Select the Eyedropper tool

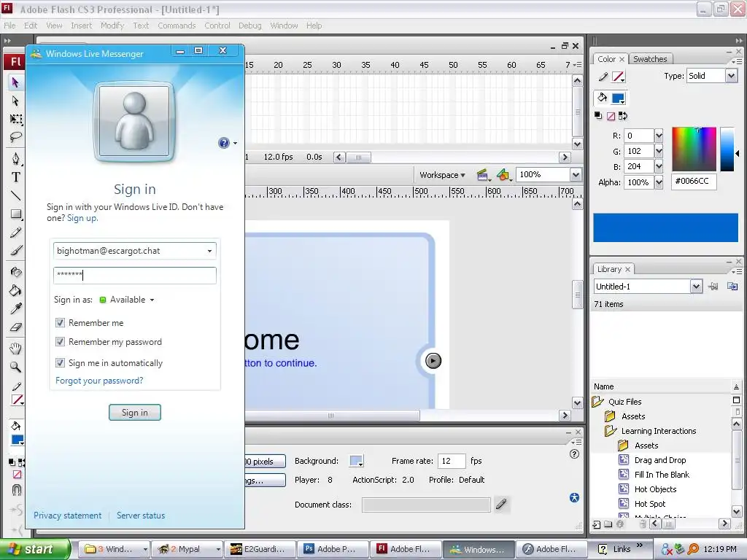[16, 308]
